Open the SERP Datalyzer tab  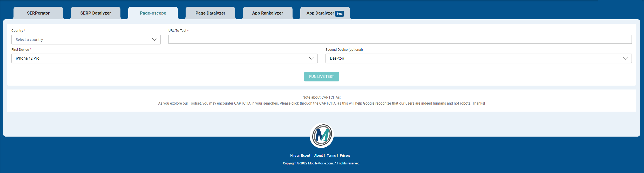96,13
